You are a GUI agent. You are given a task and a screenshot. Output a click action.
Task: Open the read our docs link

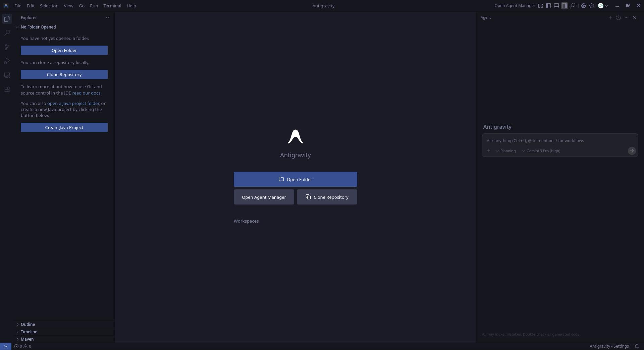(86, 93)
